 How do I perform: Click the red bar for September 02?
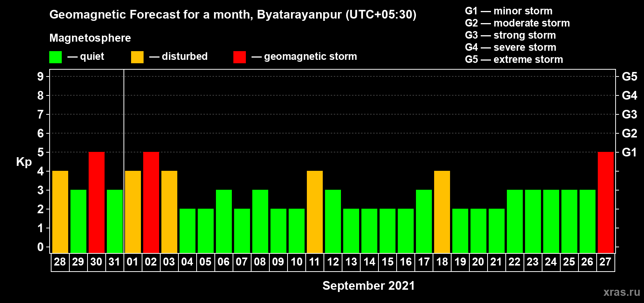click(151, 203)
